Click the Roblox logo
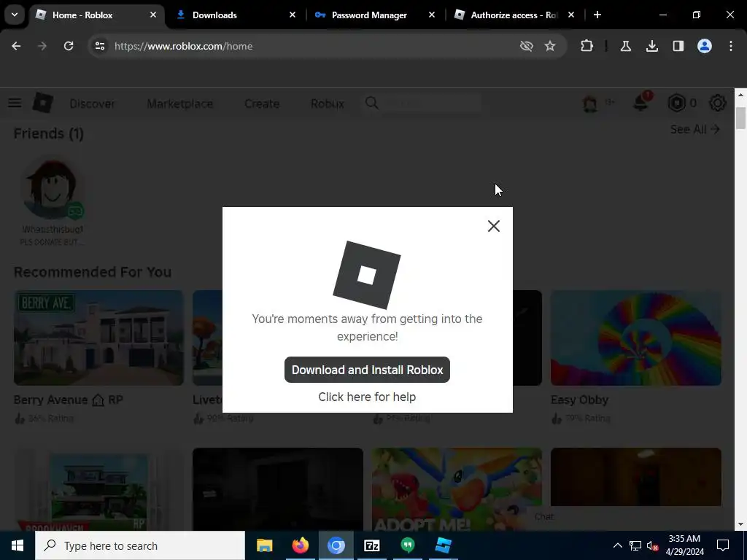 (43, 103)
